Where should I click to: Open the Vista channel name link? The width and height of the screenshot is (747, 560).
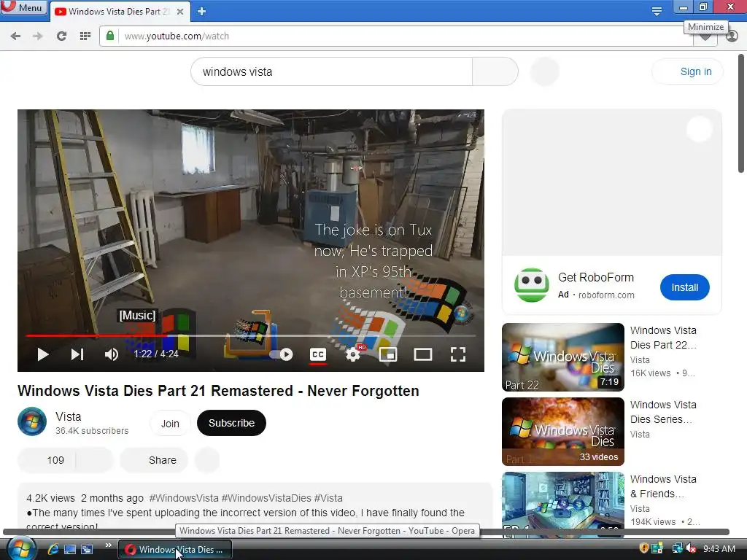click(68, 416)
